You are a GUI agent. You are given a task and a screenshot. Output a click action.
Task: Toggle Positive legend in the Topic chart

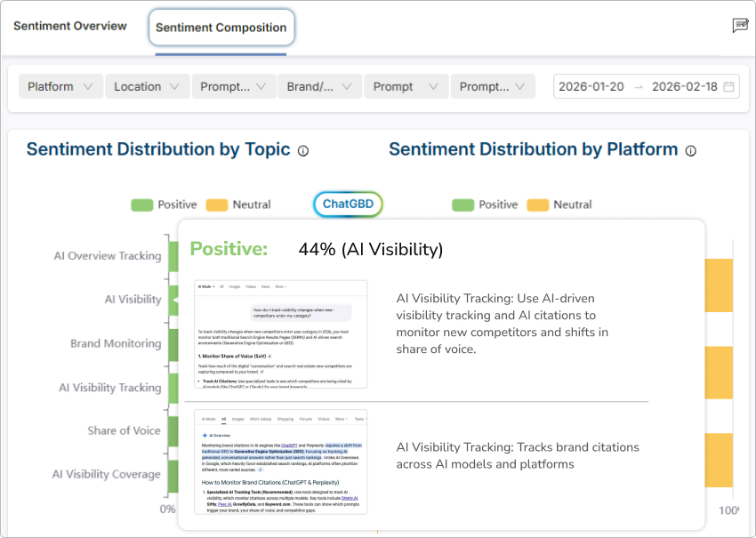[165, 205]
